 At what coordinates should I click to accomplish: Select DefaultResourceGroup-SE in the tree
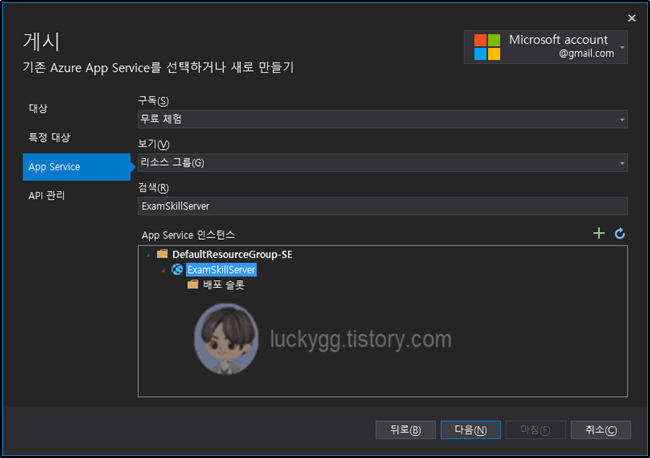point(232,254)
